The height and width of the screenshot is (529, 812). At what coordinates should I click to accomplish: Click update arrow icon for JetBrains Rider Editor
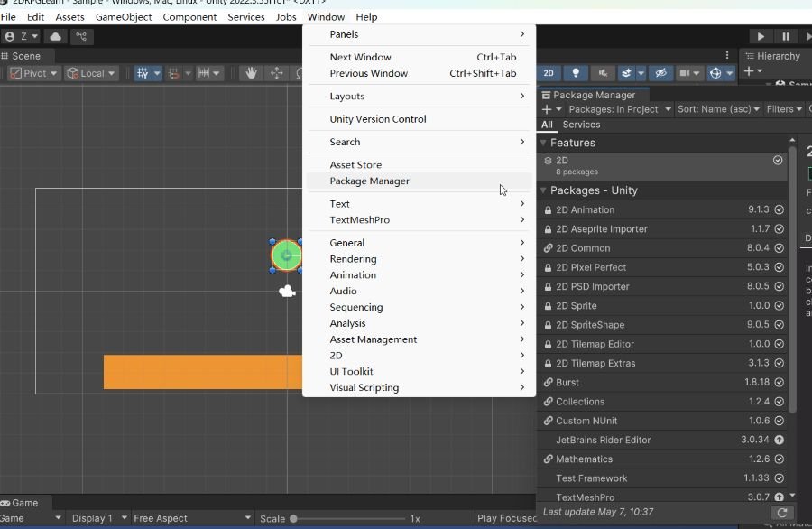779,440
